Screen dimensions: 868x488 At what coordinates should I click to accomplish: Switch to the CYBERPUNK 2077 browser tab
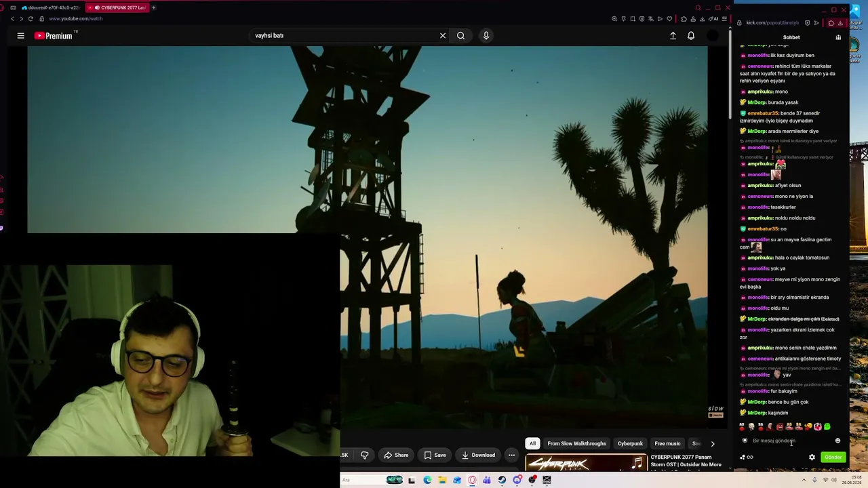(117, 7)
